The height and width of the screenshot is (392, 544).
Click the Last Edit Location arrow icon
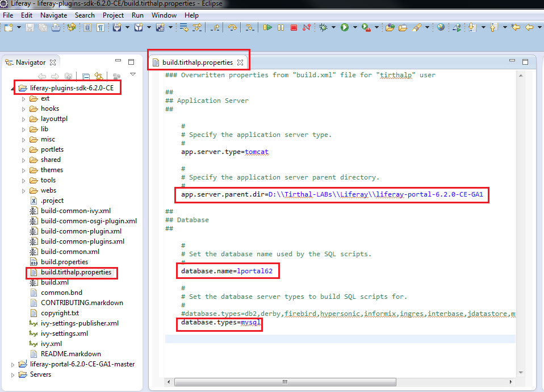(x=516, y=27)
